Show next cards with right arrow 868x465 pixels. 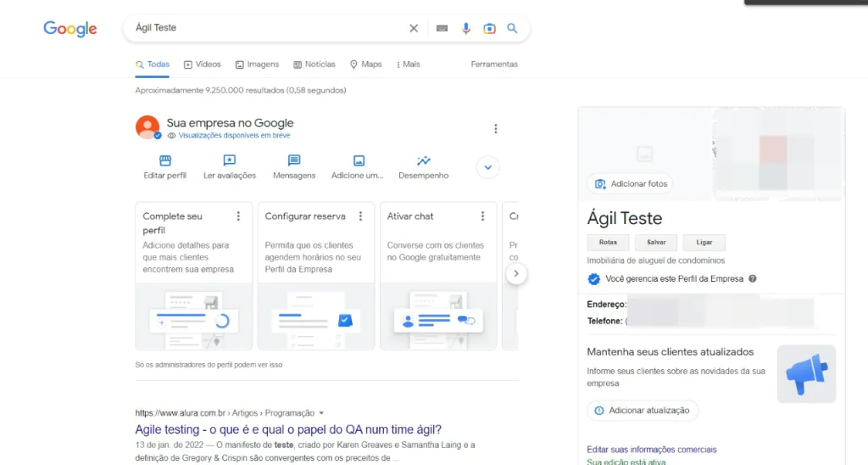[516, 273]
